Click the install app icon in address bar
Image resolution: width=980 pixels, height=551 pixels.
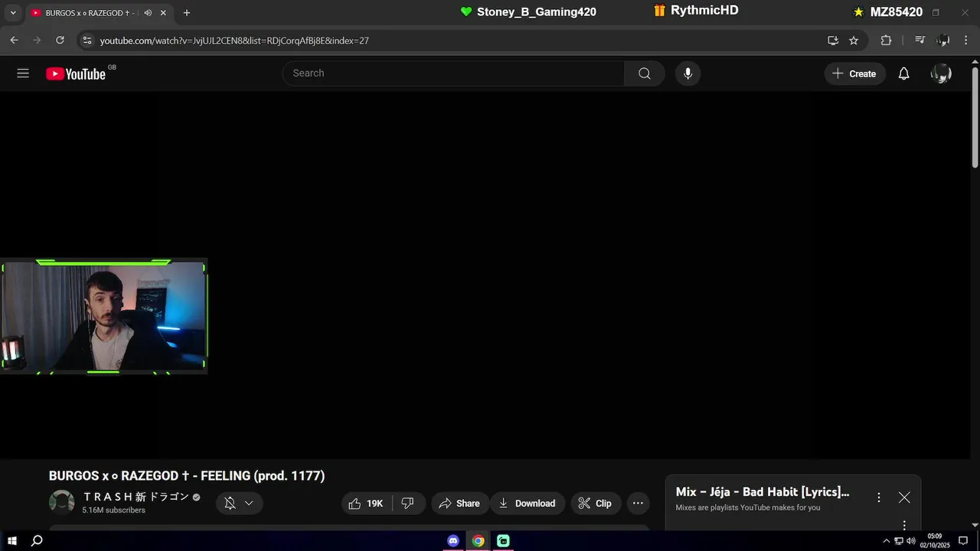point(833,41)
